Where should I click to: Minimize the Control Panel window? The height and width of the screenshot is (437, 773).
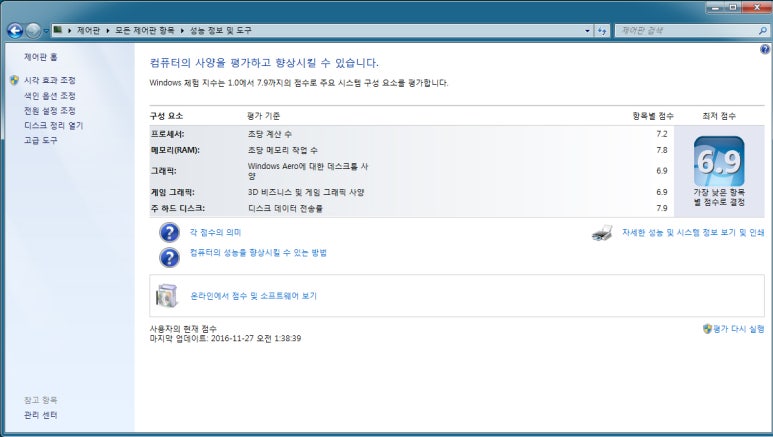[716, 7]
